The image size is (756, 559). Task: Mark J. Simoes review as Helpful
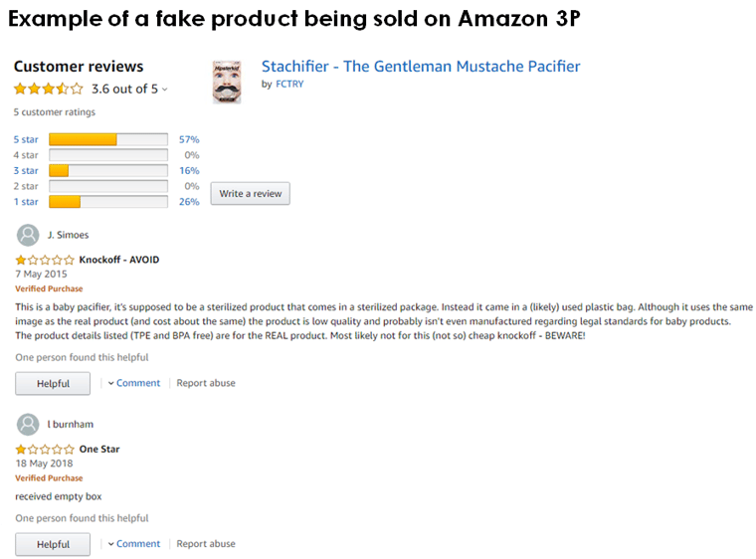53,383
